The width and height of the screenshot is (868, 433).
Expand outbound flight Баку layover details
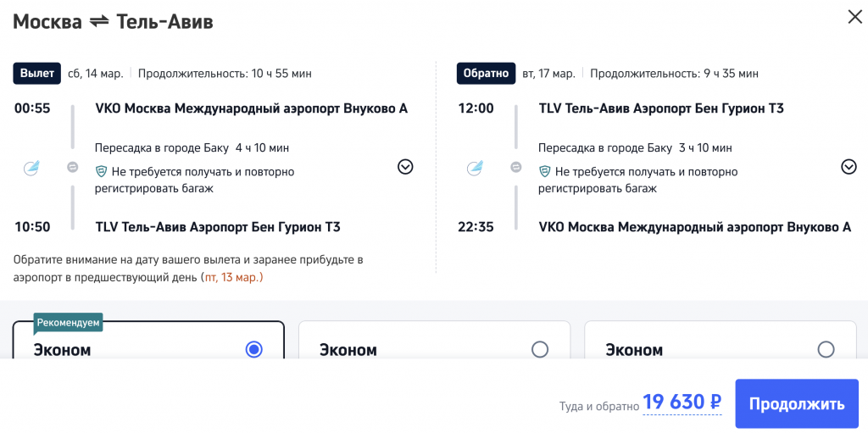[405, 167]
